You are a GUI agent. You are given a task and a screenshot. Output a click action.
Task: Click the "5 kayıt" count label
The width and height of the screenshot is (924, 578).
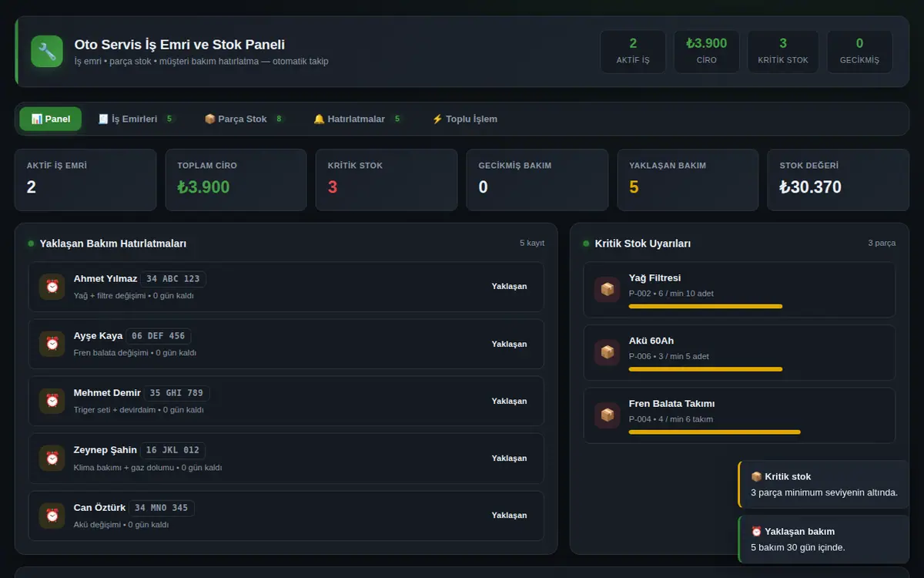click(x=532, y=244)
